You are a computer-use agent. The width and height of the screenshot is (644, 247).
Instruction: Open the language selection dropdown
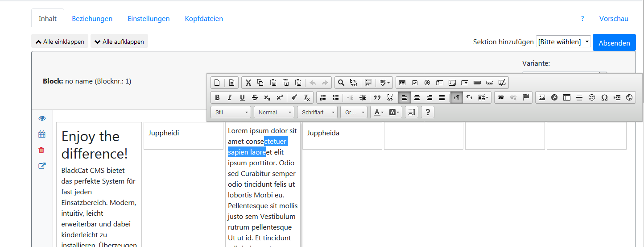[483, 97]
